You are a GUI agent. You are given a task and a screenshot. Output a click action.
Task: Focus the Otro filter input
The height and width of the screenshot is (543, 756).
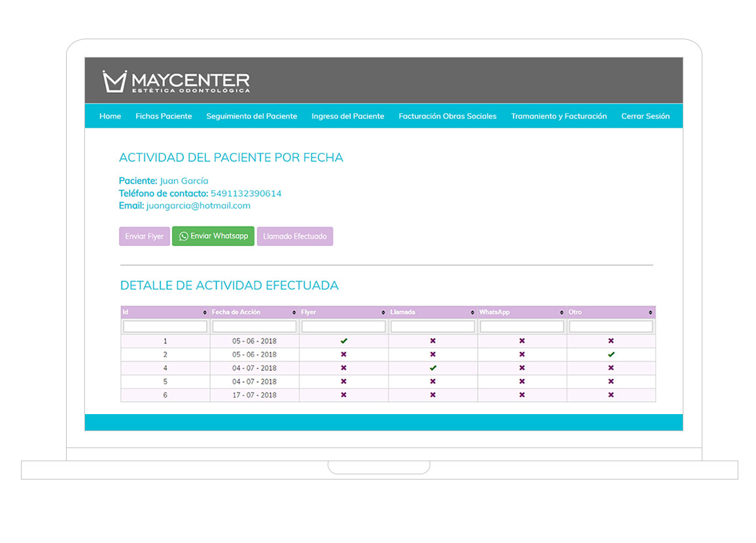(611, 326)
